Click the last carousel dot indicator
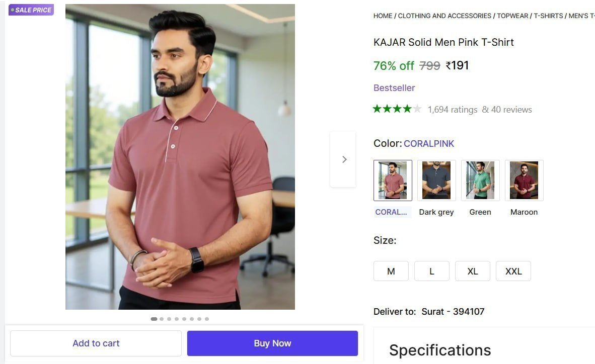The image size is (595, 364). click(207, 318)
